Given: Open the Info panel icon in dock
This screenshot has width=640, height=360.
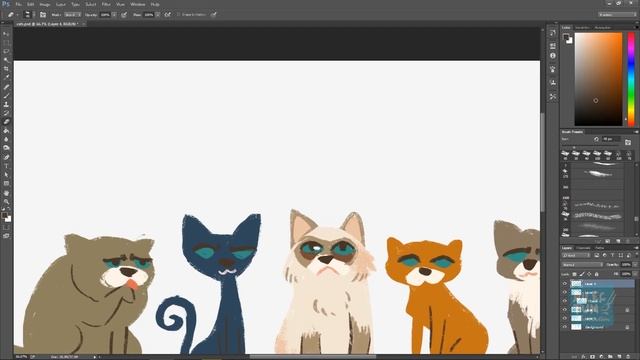Looking at the screenshot, I should point(553,56).
